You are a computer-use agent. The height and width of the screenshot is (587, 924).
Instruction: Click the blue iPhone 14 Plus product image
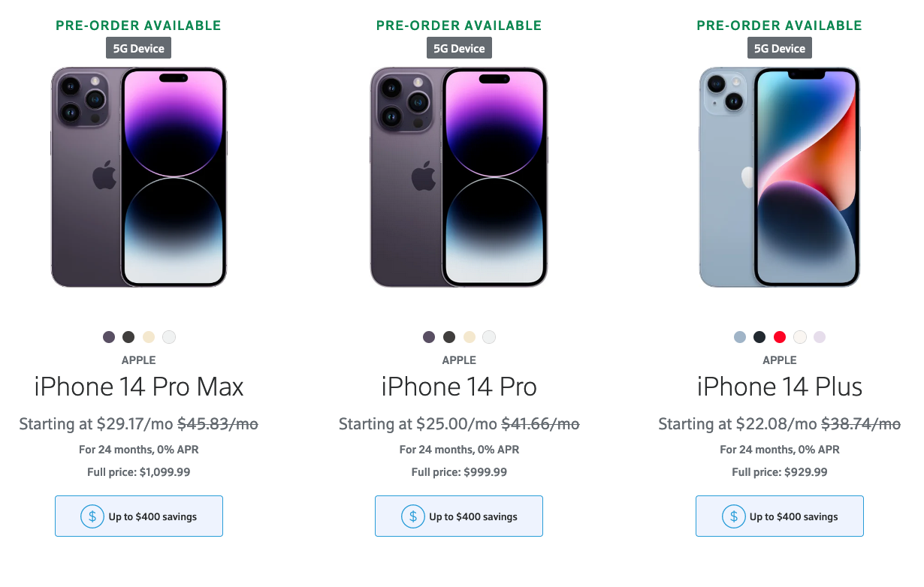coord(780,177)
